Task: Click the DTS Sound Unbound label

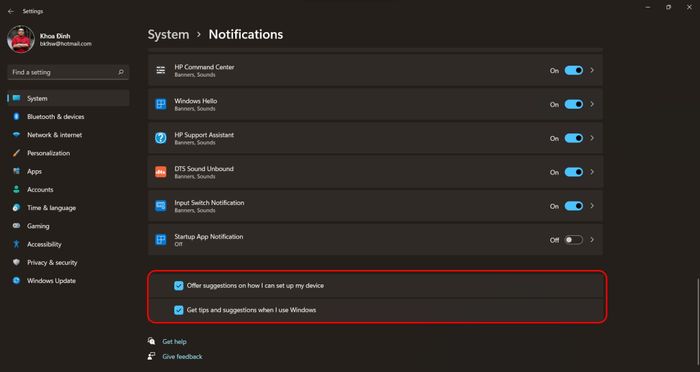Action: click(x=204, y=169)
